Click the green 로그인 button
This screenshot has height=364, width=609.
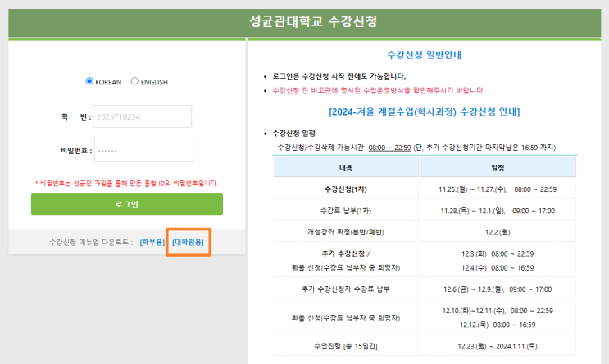tap(127, 204)
